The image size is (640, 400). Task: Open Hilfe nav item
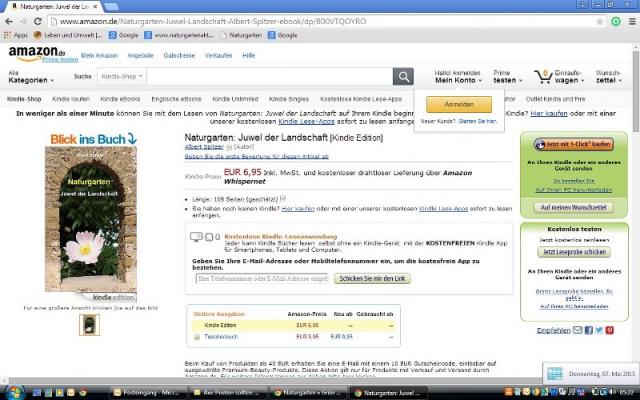point(249,56)
